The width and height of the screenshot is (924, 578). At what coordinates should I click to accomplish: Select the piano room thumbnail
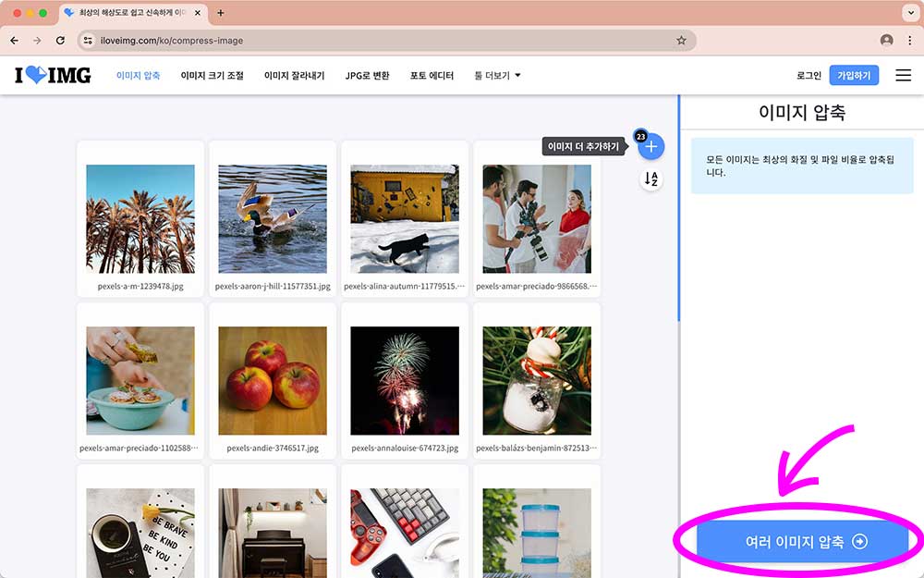(273, 534)
